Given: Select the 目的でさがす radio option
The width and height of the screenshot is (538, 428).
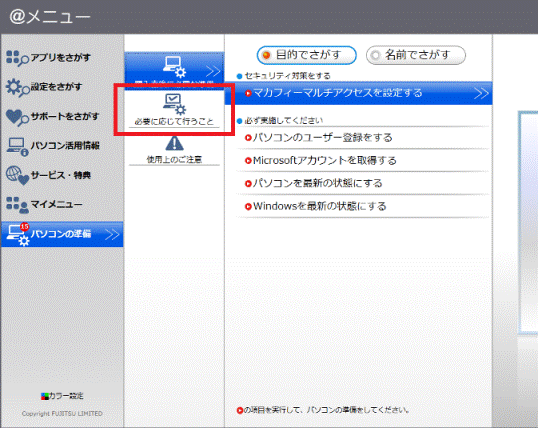Looking at the screenshot, I should (x=306, y=55).
